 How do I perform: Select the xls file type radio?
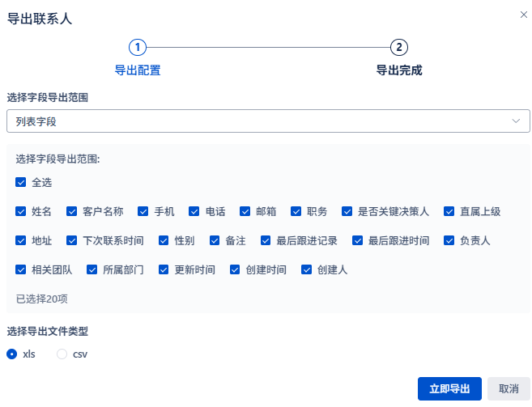[12, 354]
